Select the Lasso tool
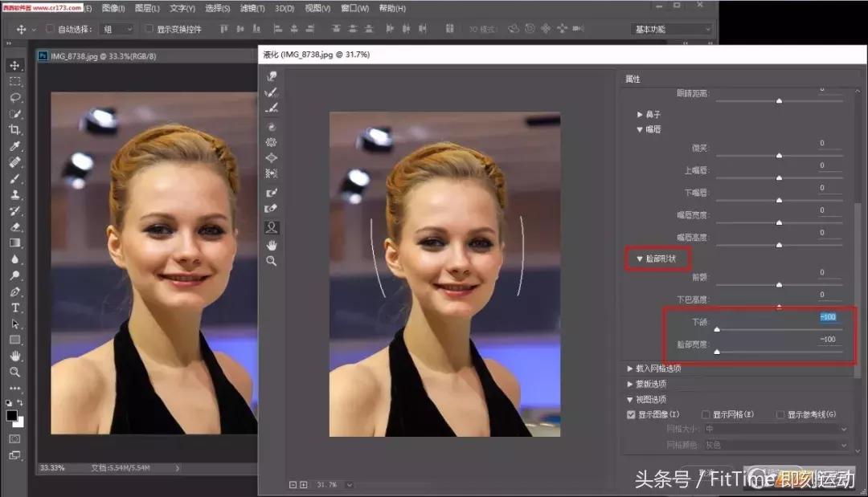The image size is (868, 497). point(14,98)
